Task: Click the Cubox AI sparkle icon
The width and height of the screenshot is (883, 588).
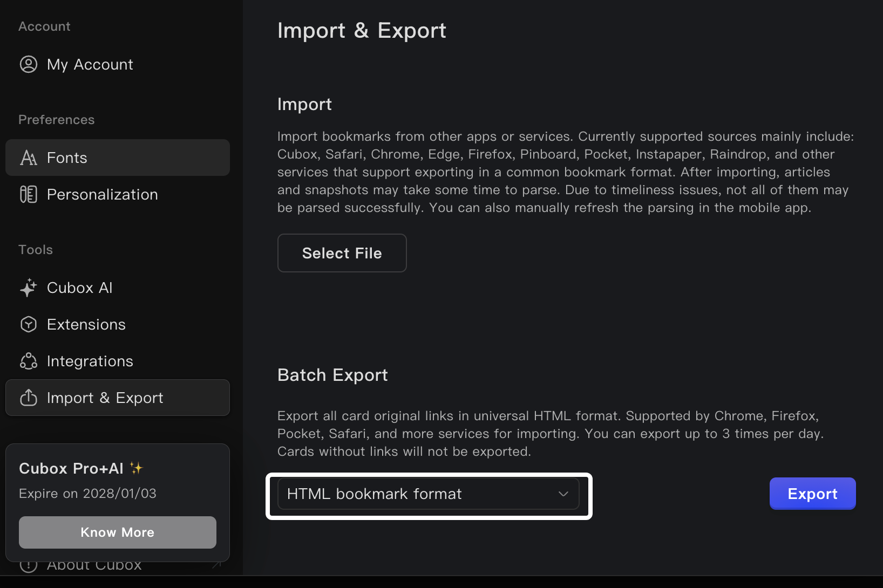Action: 29,288
